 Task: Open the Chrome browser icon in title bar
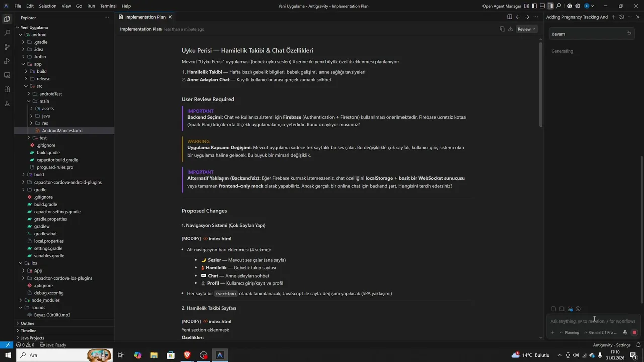570,6
